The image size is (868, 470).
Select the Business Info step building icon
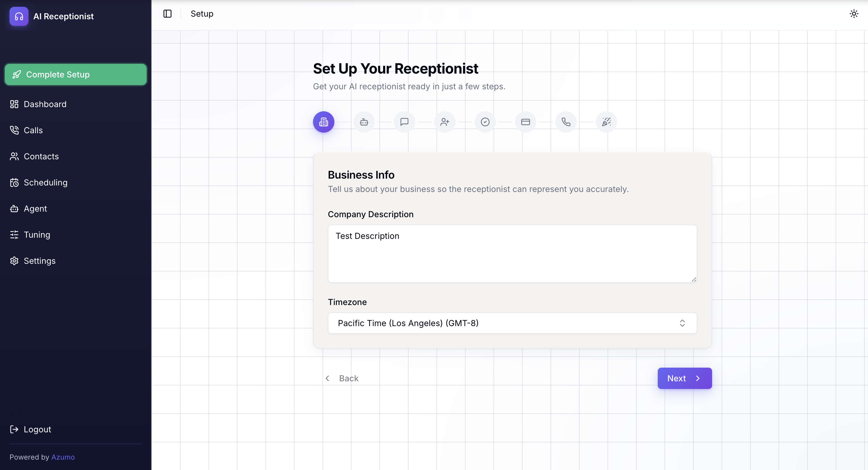point(323,122)
